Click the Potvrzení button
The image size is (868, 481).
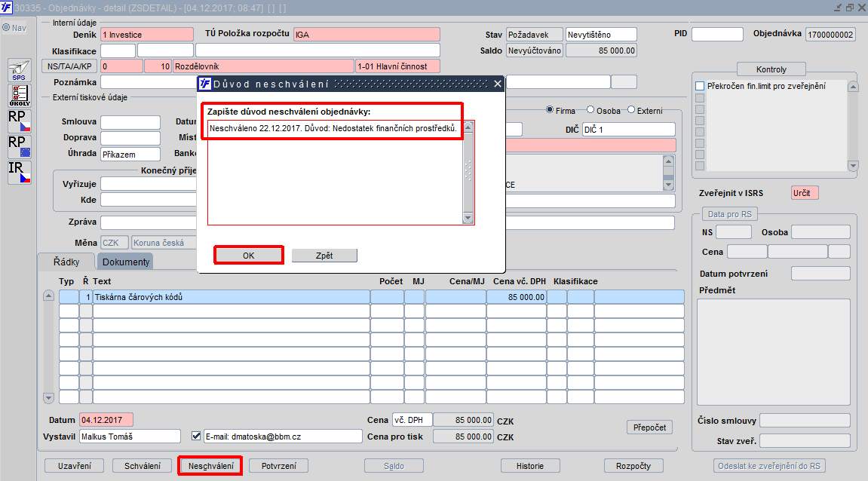click(278, 466)
